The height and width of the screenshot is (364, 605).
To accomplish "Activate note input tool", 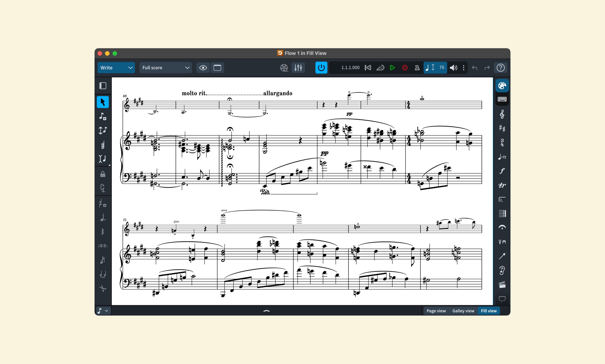I will tap(103, 116).
